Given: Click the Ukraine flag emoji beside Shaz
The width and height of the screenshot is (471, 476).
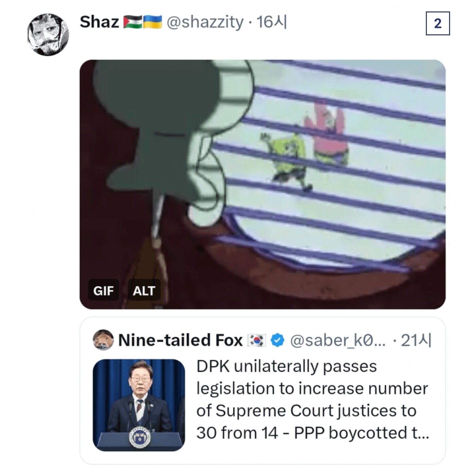Looking at the screenshot, I should pos(152,22).
